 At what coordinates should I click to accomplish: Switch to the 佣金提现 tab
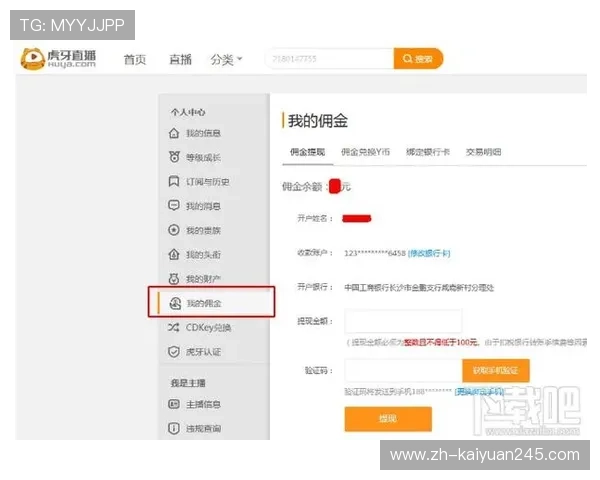(x=307, y=152)
